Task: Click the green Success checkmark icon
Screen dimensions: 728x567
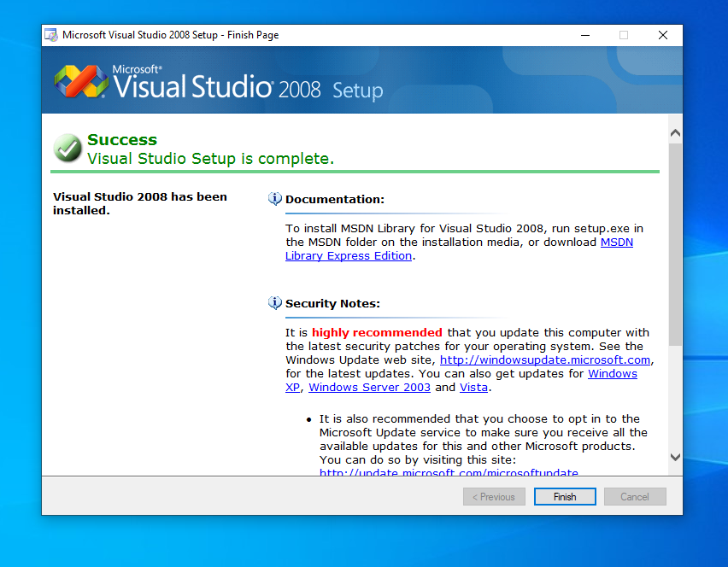Action: click(x=68, y=148)
